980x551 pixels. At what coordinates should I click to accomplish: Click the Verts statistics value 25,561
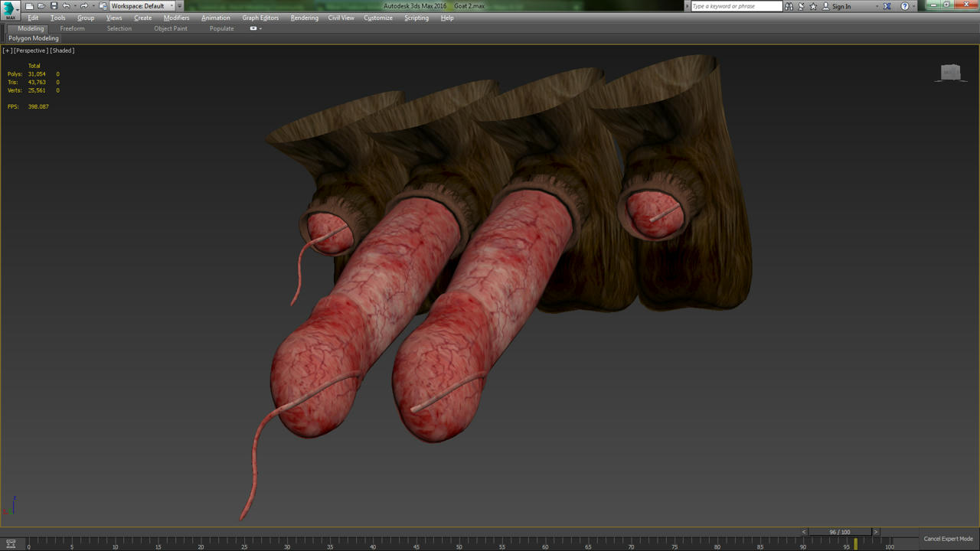pyautogui.click(x=37, y=90)
